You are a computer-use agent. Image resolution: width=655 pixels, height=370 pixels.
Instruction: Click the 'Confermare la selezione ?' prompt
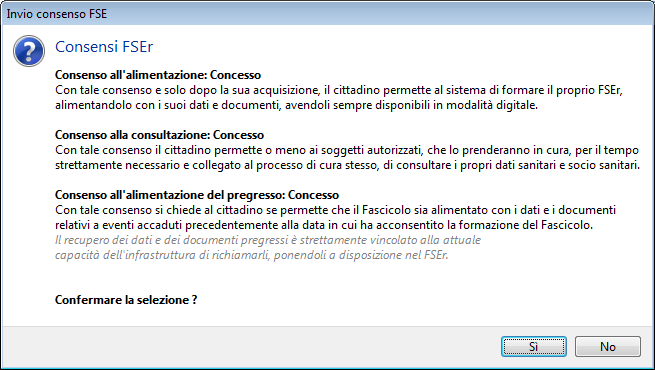click(x=126, y=300)
